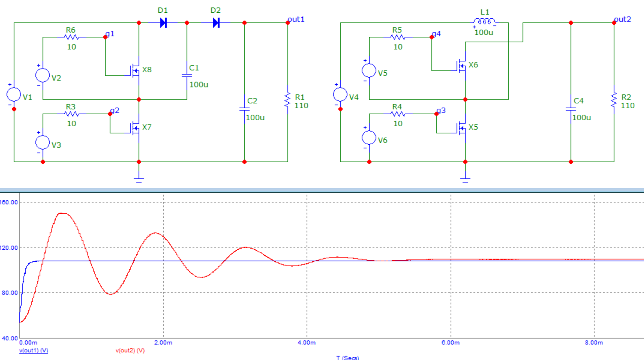Select diode D1 symbol
The height and width of the screenshot is (360, 644).
(x=163, y=23)
